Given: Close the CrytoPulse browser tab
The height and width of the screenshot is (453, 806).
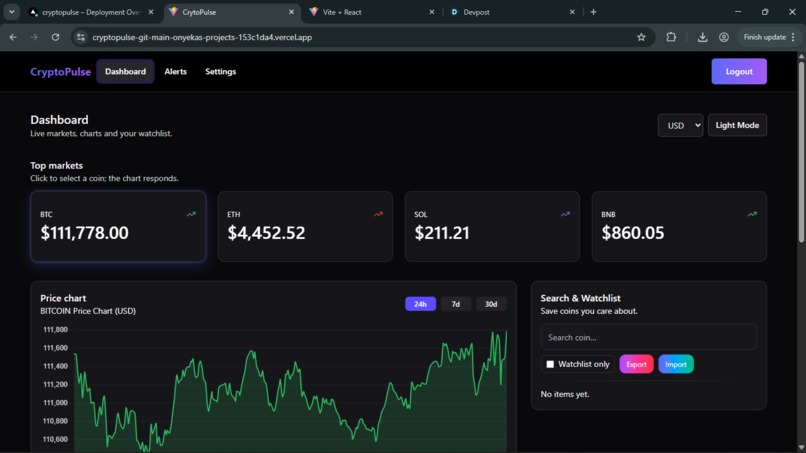Looking at the screenshot, I should [x=291, y=12].
